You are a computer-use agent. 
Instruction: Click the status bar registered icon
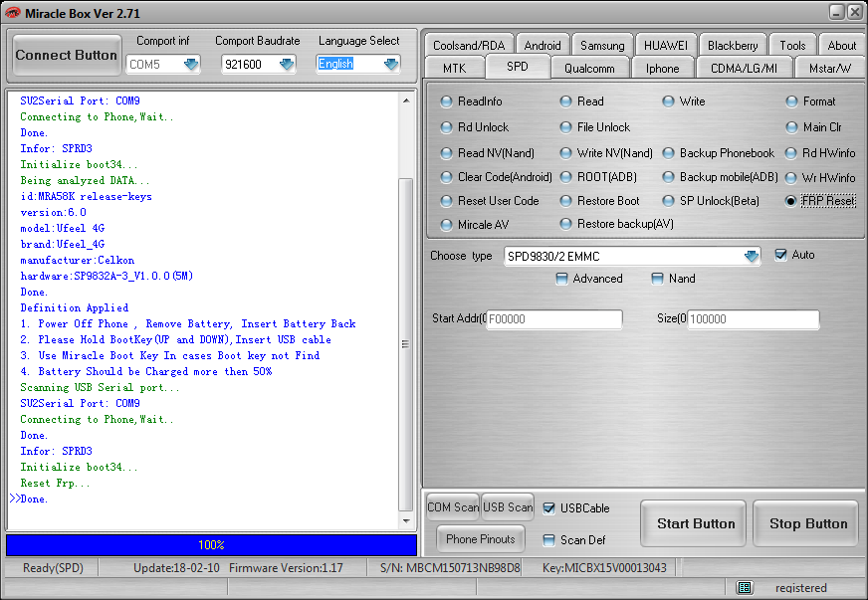[x=745, y=587]
